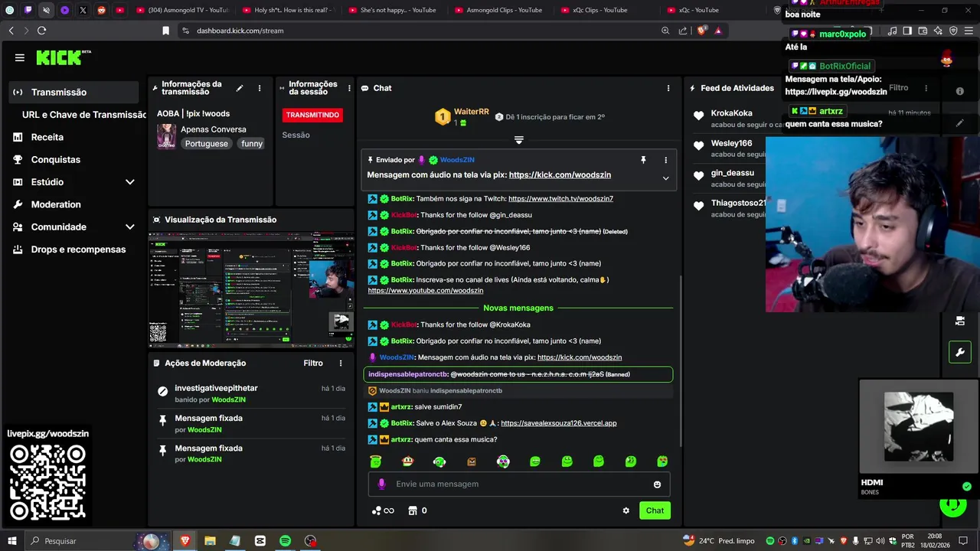Click the layout icon above wrench
980x551 pixels.
pos(959,321)
